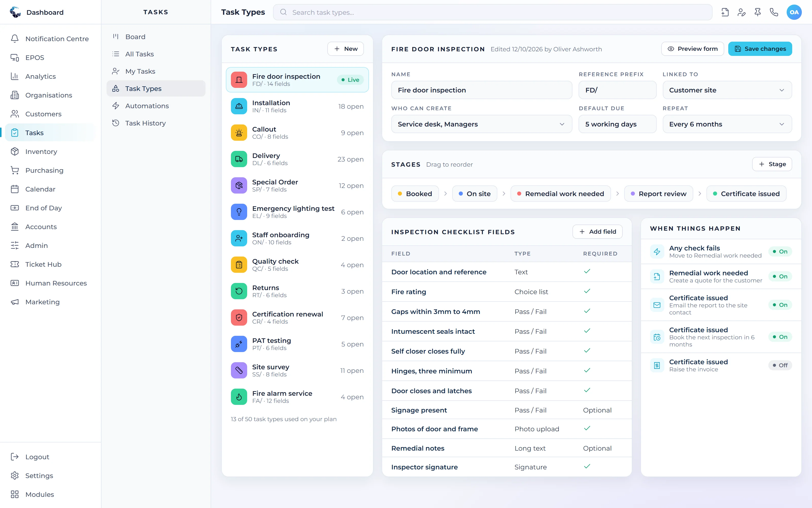The width and height of the screenshot is (812, 508).
Task: Open the phone call icon in header
Action: [x=774, y=12]
